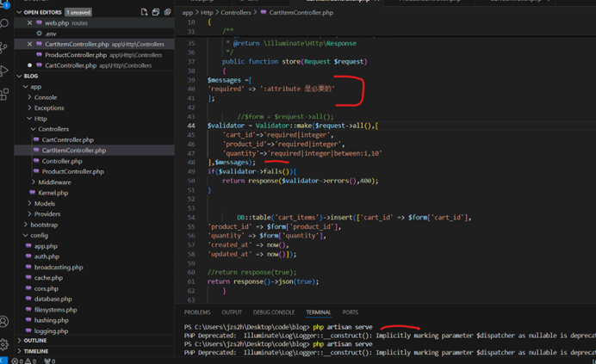The image size is (596, 364).
Task: Click Close All Editors icon
Action: tap(167, 12)
